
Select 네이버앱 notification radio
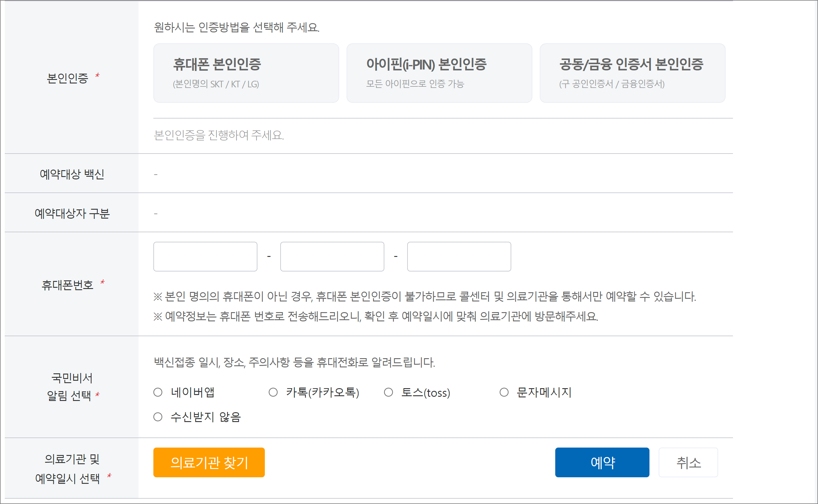click(x=158, y=392)
